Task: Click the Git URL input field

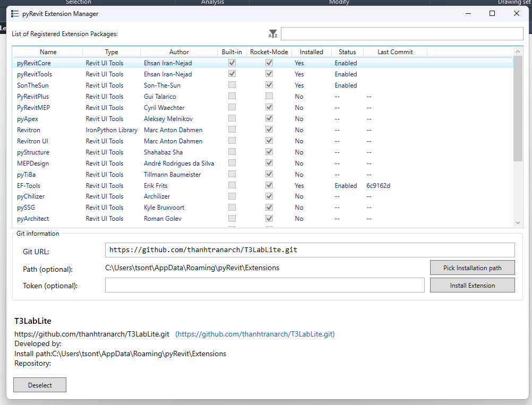Action: tap(310, 250)
